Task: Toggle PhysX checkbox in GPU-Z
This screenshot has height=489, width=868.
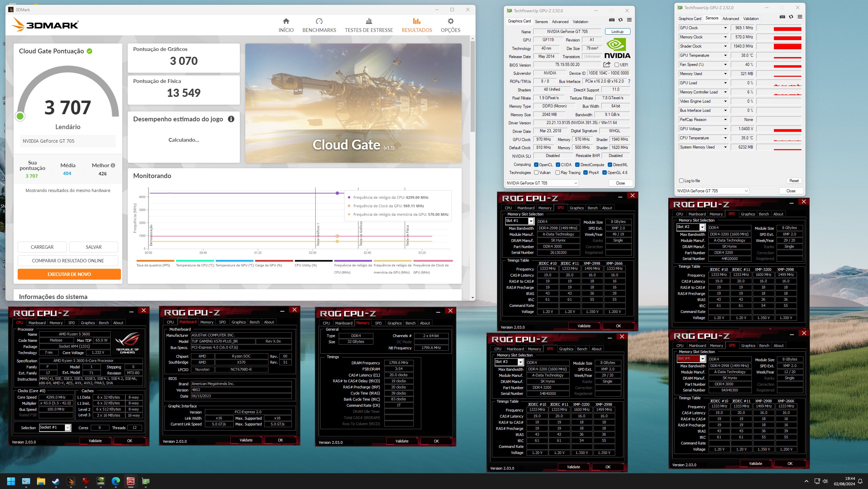Action: click(x=585, y=173)
